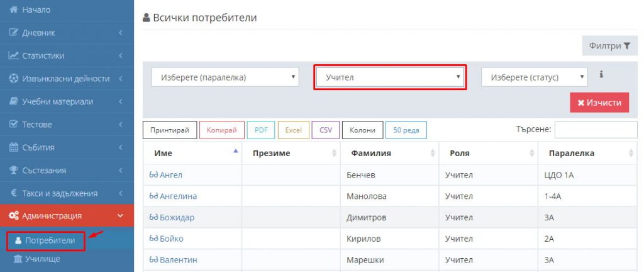Expand the Статистики menu chevron

tap(121, 55)
